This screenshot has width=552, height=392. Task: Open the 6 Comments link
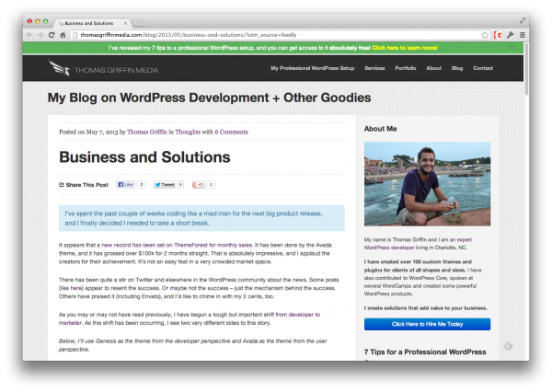pyautogui.click(x=231, y=133)
